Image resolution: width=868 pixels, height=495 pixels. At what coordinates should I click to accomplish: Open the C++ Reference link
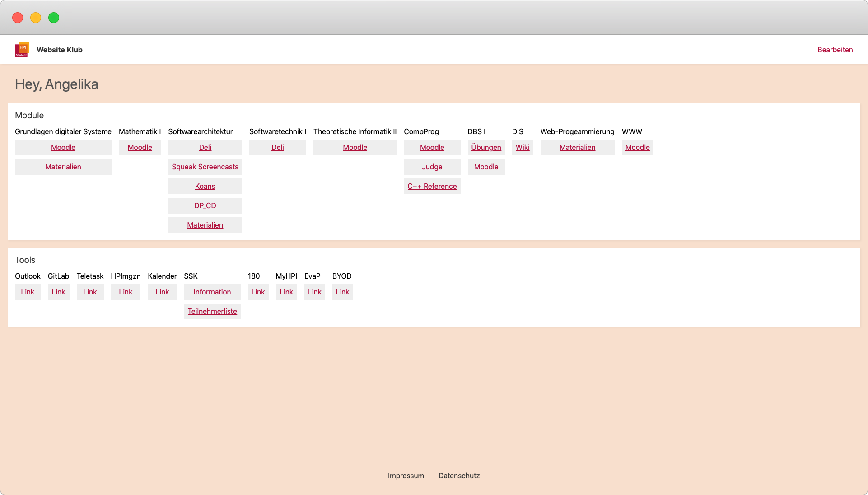pyautogui.click(x=432, y=186)
